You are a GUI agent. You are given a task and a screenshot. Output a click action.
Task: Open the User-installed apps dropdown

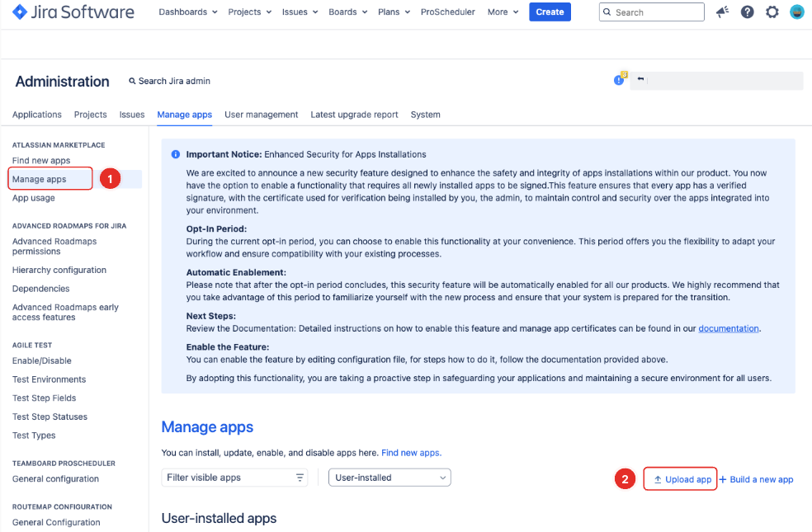[389, 477]
